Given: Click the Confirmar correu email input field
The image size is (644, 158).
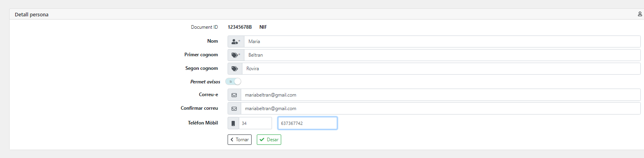Looking at the screenshot, I should tap(441, 109).
